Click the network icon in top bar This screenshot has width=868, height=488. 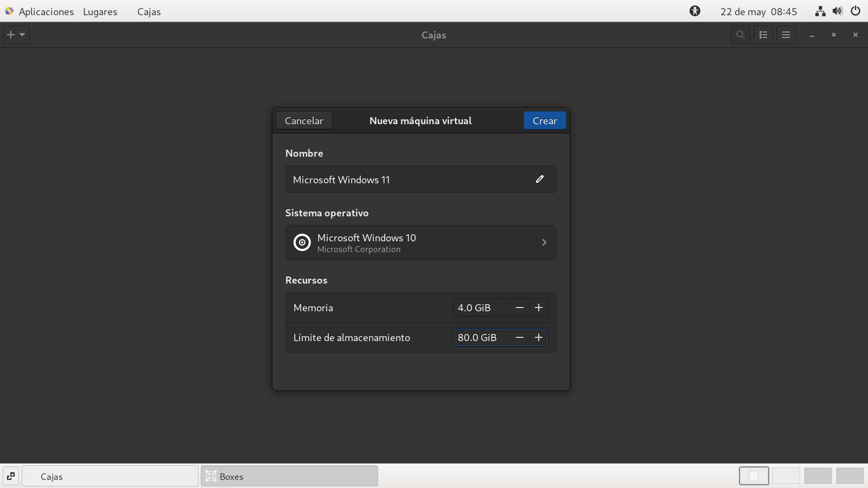[x=820, y=11]
